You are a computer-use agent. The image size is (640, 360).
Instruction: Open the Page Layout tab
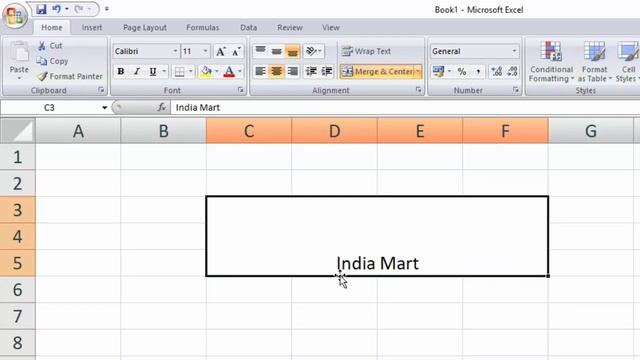[144, 27]
